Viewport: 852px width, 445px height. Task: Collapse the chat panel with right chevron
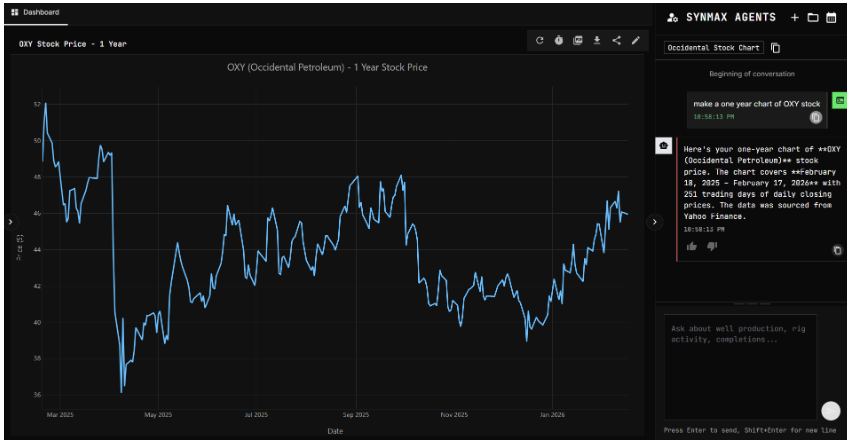coord(654,222)
